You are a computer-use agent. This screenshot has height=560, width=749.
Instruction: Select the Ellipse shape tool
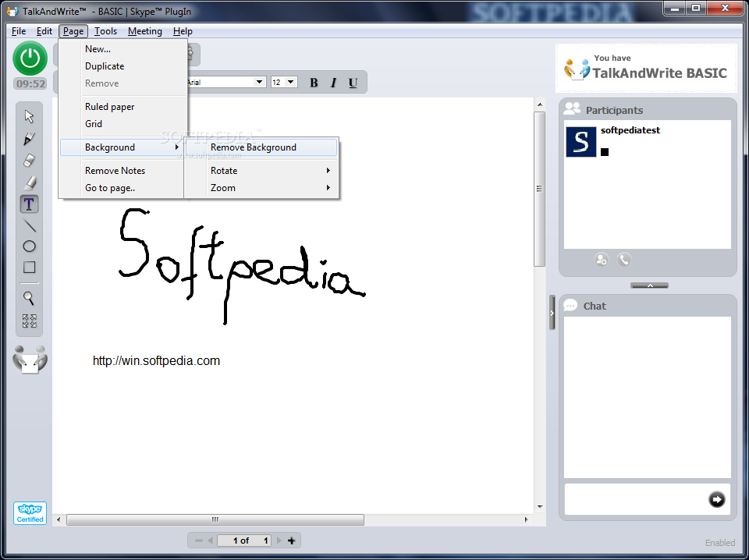pyautogui.click(x=29, y=246)
